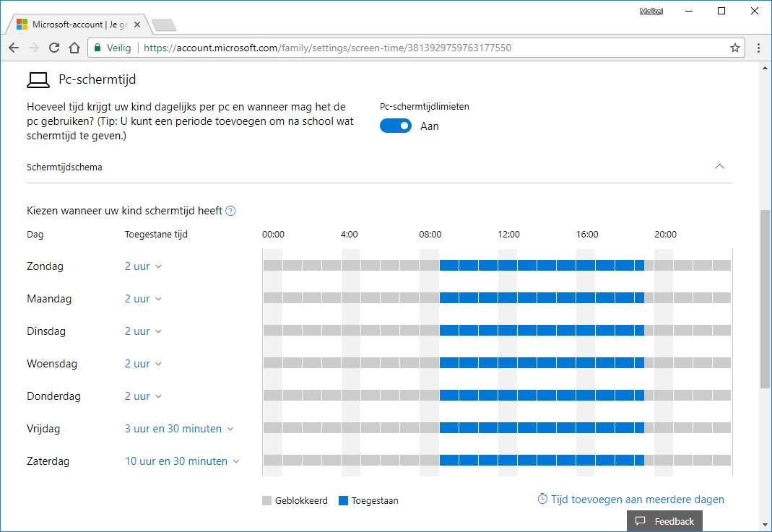Viewport: 772px width, 532px height.
Task: Open Maandag allowed time dropdown
Action: coord(143,299)
